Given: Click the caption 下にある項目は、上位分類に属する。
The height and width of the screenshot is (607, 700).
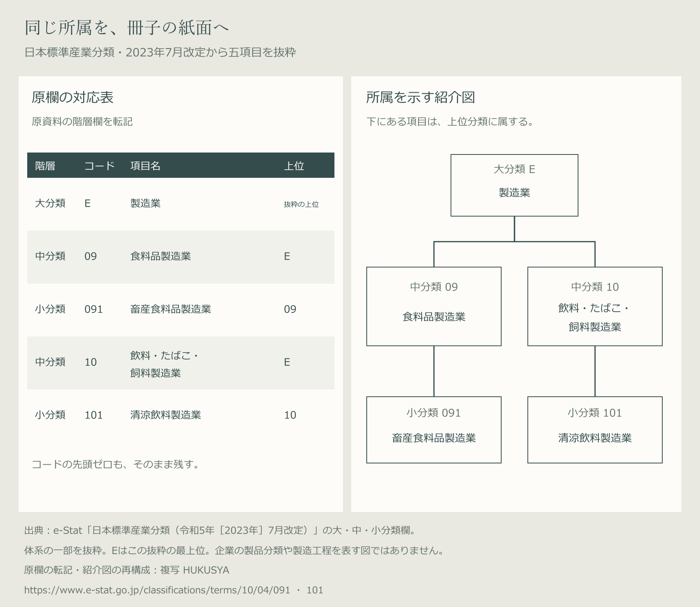Looking at the screenshot, I should pyautogui.click(x=451, y=122).
